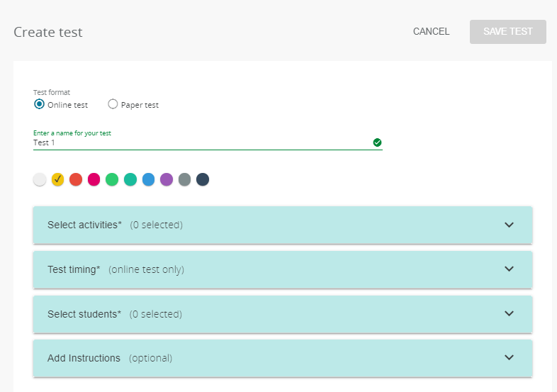Click the SAVE TEST button
Viewport: 557px width, 392px height.
(508, 32)
